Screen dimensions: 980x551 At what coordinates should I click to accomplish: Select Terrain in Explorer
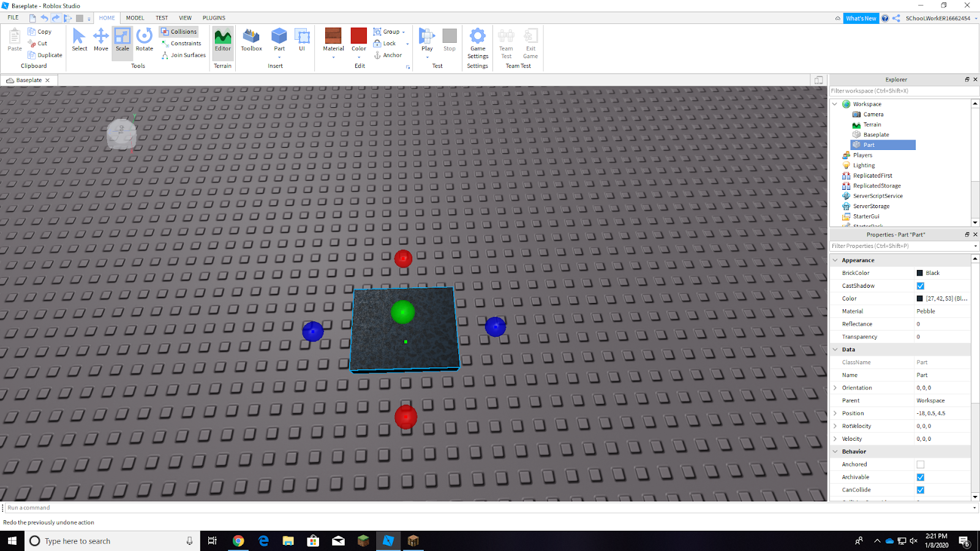[x=872, y=125]
